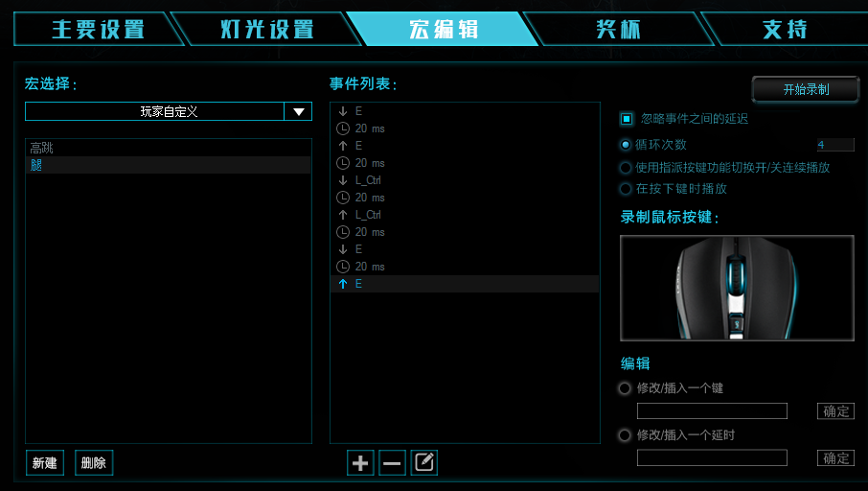Add a new event with the plus icon

tap(360, 463)
